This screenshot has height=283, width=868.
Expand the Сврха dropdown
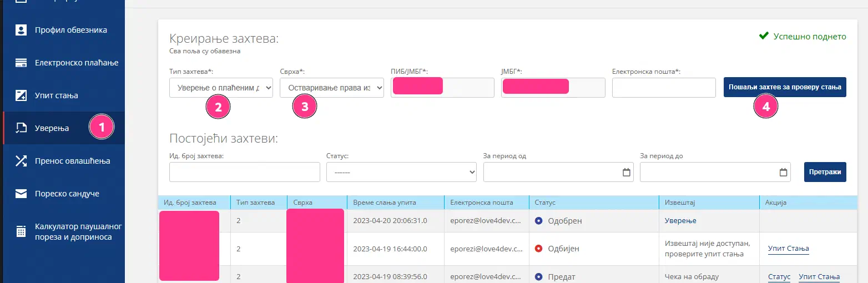(331, 88)
